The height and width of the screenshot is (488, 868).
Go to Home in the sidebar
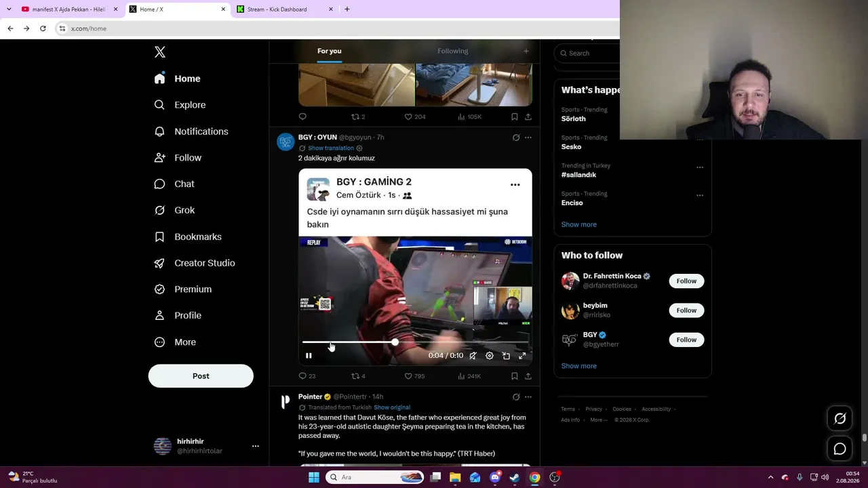click(177, 79)
